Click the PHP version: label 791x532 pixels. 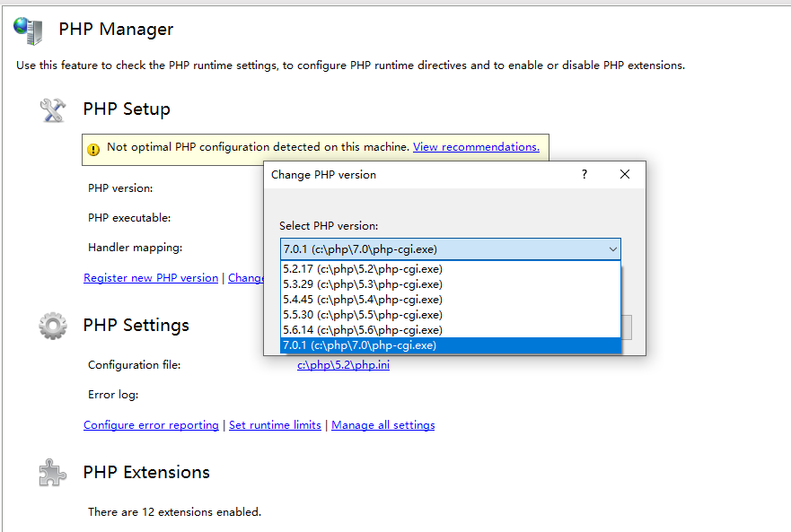click(x=120, y=188)
